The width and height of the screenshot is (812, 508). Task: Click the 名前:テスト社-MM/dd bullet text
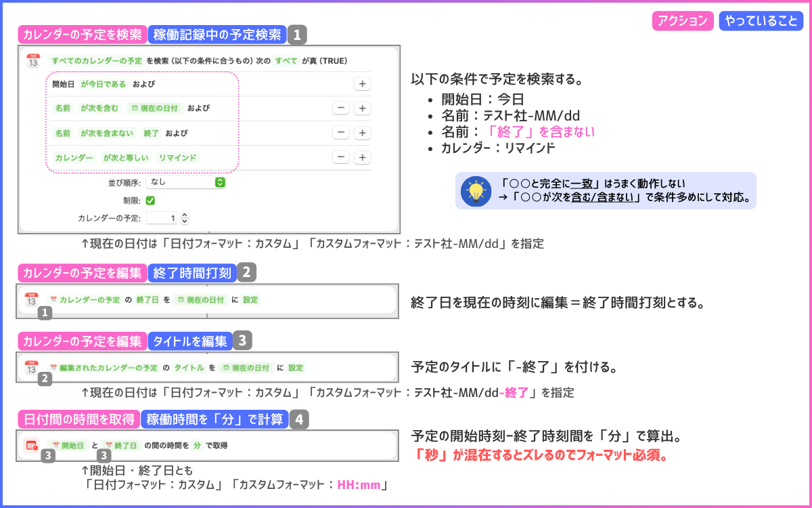coord(510,115)
